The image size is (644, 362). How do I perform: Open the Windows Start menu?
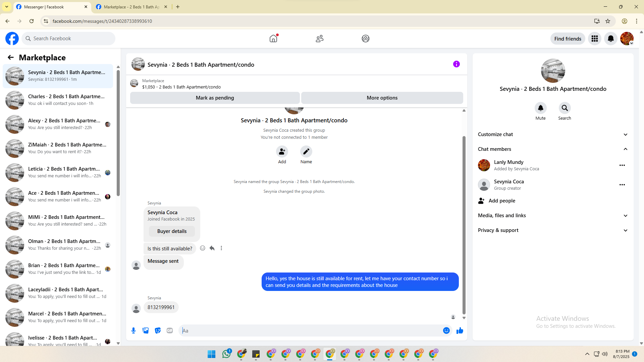(211, 354)
